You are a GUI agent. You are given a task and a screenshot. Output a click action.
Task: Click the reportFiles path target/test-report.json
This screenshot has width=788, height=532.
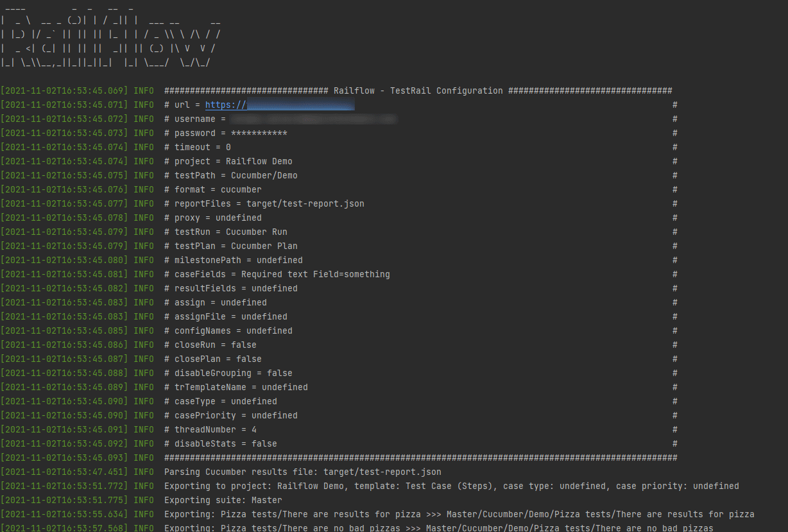296,203
